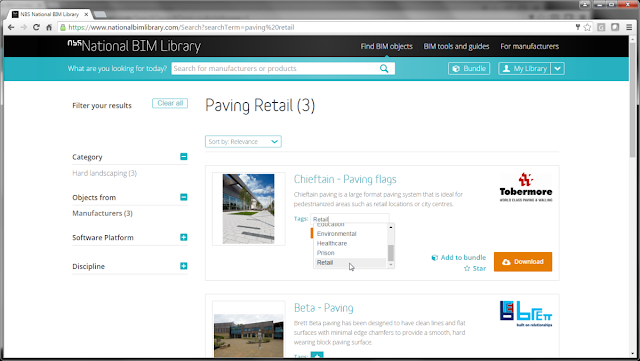Image resolution: width=640 pixels, height=361 pixels.
Task: Click the Brett manufacturer logo
Action: (526, 314)
